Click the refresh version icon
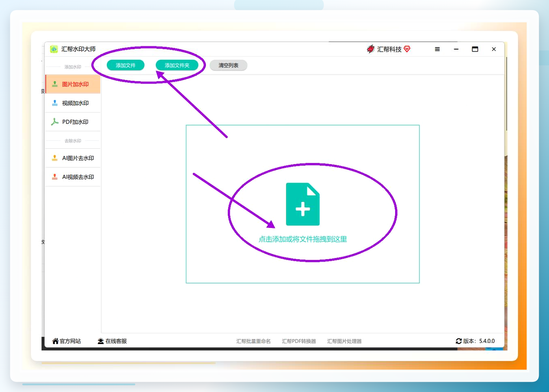The height and width of the screenshot is (392, 549). point(458,341)
